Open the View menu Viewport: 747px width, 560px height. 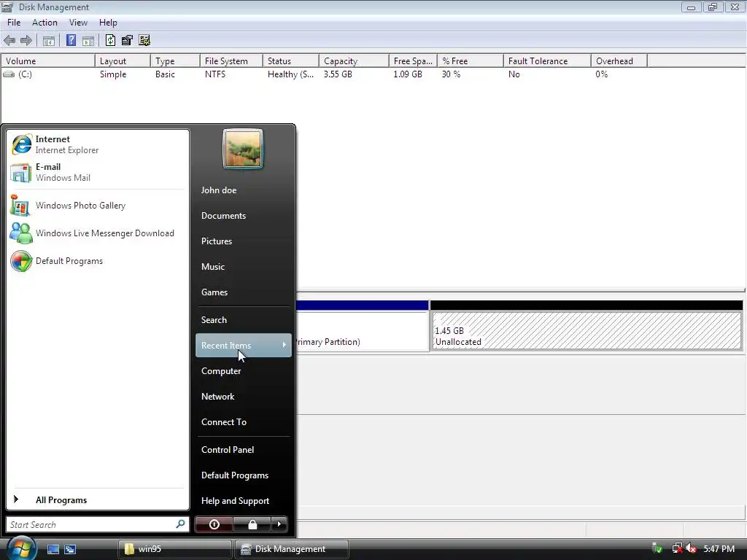point(78,23)
